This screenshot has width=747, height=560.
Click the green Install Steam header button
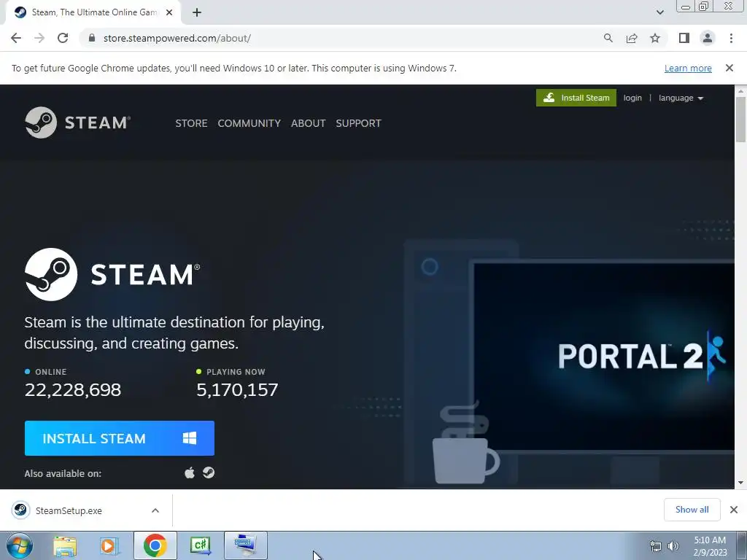click(576, 98)
